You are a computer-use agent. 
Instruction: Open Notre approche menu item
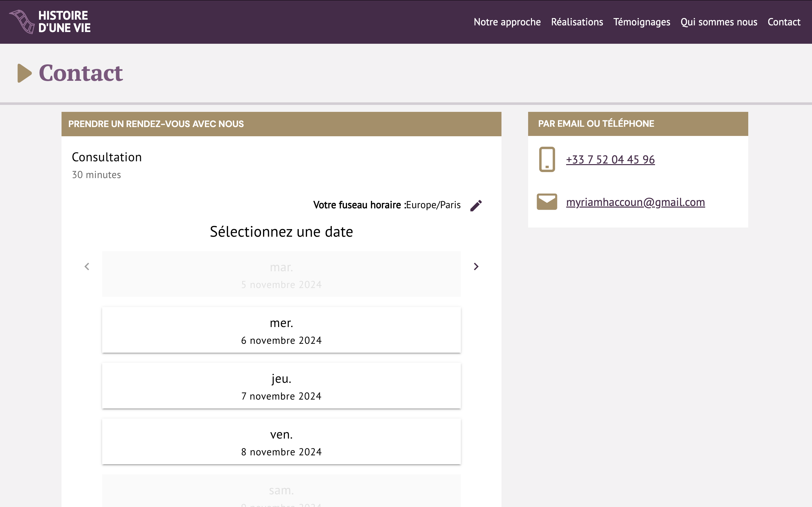pos(507,22)
